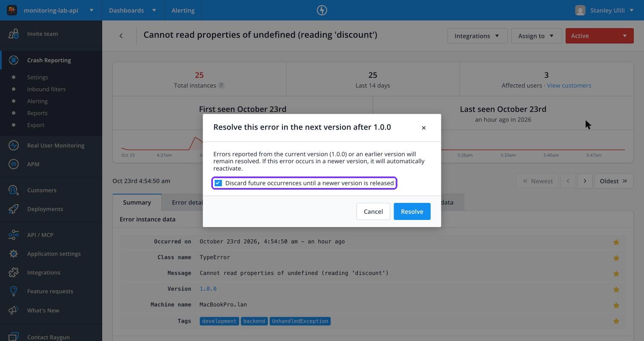
Task: Open the APM icon in sidebar
Action: 14,164
